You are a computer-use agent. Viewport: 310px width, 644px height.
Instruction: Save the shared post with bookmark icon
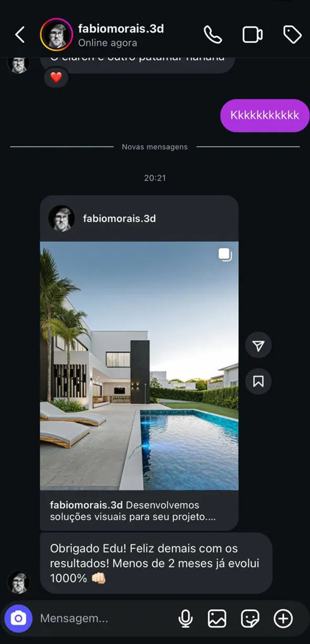pyautogui.click(x=258, y=381)
